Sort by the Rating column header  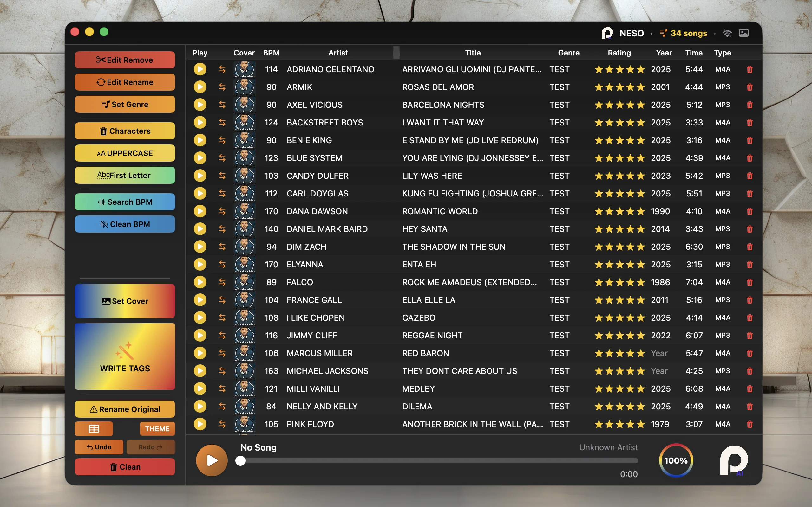point(619,53)
